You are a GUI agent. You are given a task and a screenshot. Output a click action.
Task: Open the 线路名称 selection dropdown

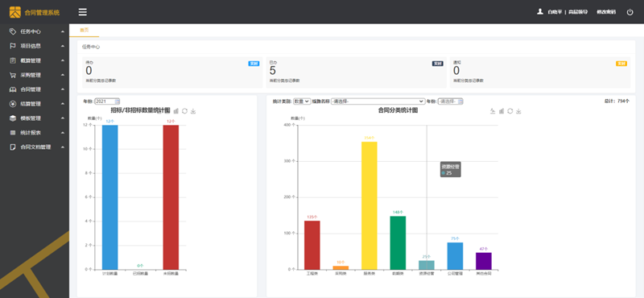pos(378,101)
